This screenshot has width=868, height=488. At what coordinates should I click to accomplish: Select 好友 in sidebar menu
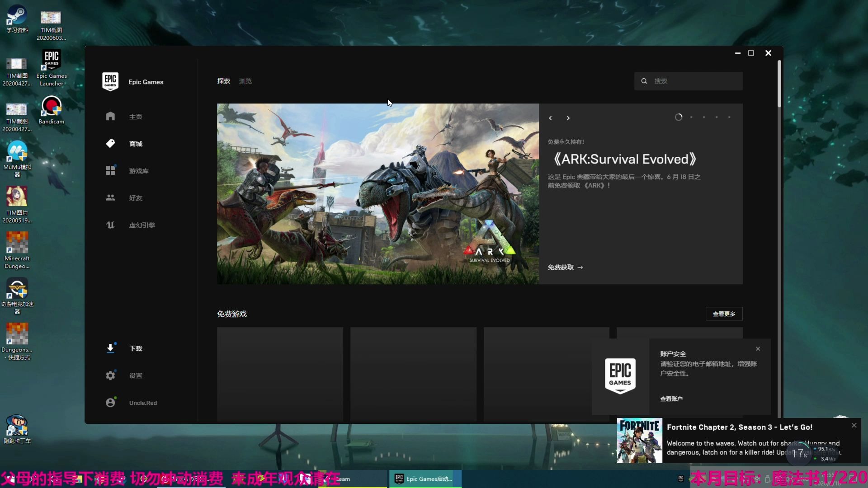(x=136, y=198)
